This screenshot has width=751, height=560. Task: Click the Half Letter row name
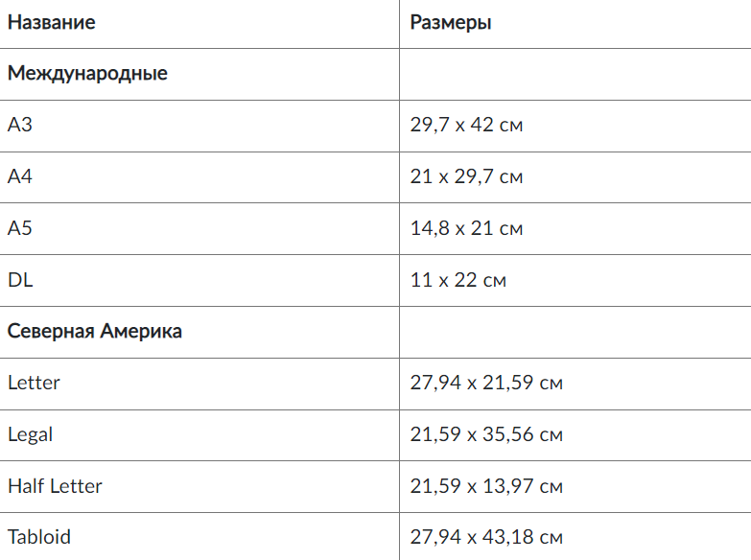(55, 486)
